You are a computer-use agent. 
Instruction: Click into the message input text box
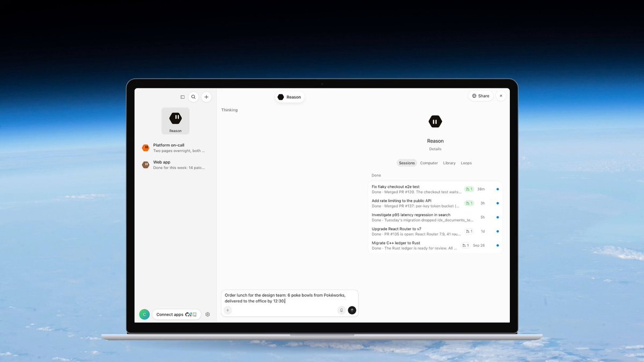(x=289, y=298)
